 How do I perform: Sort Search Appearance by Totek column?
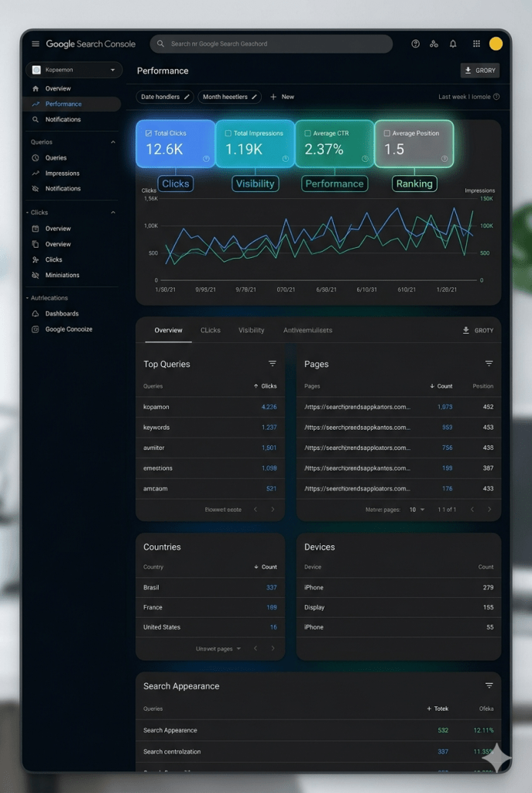point(438,709)
